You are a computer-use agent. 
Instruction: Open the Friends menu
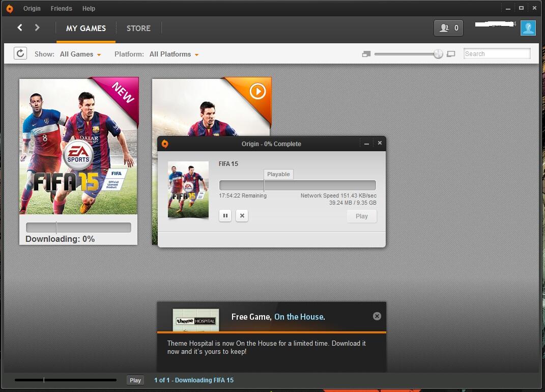(x=62, y=8)
